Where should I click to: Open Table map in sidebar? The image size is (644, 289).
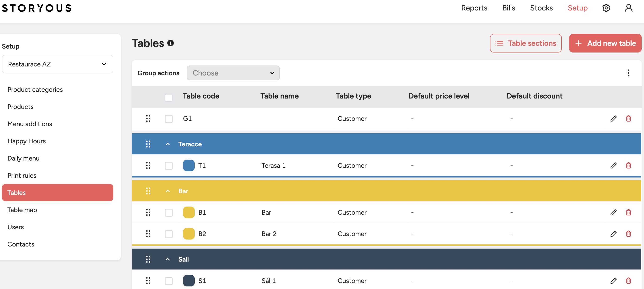point(22,210)
